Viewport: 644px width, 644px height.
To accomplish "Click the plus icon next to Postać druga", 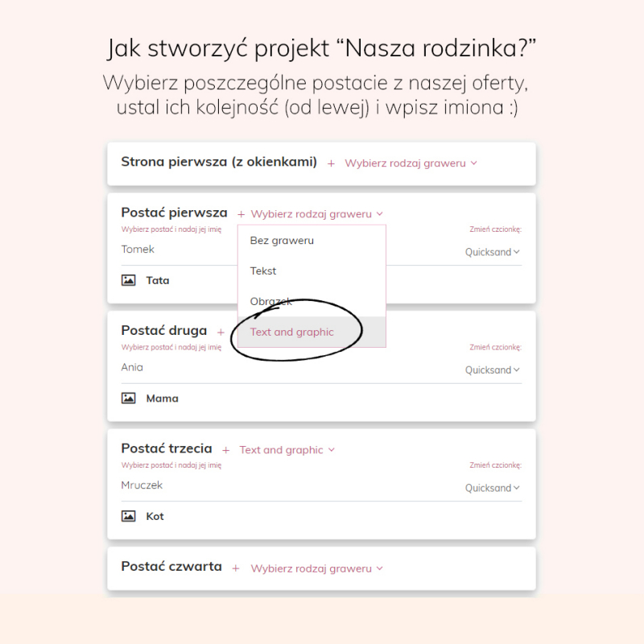I will (x=221, y=332).
